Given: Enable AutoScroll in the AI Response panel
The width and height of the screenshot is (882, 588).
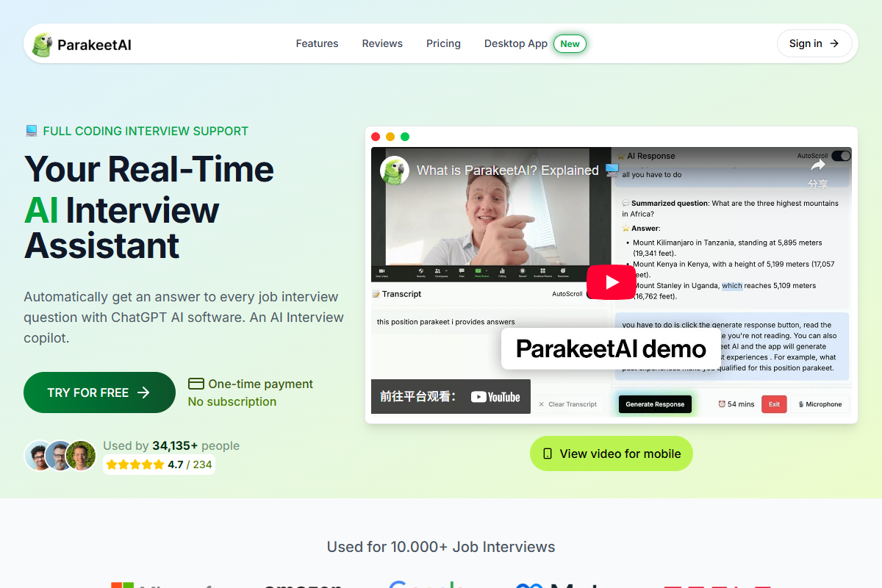Looking at the screenshot, I should pos(841,155).
